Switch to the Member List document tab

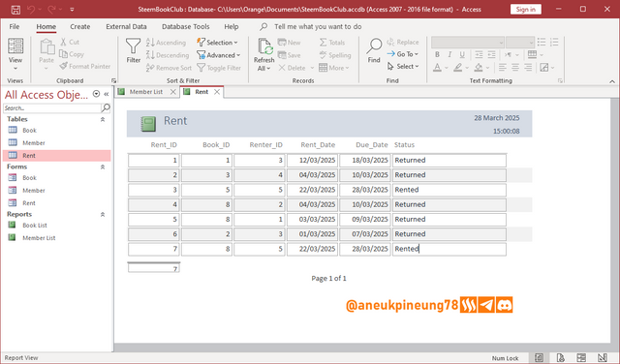pyautogui.click(x=146, y=92)
